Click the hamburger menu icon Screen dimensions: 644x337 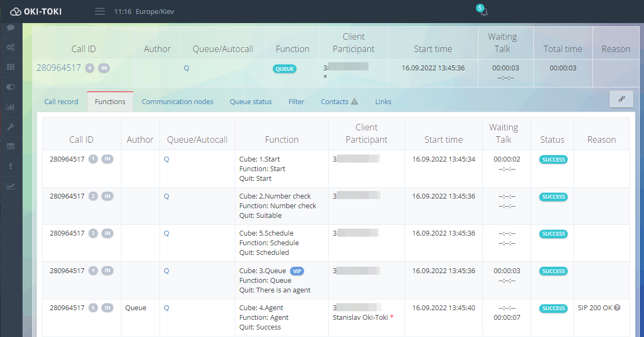100,11
